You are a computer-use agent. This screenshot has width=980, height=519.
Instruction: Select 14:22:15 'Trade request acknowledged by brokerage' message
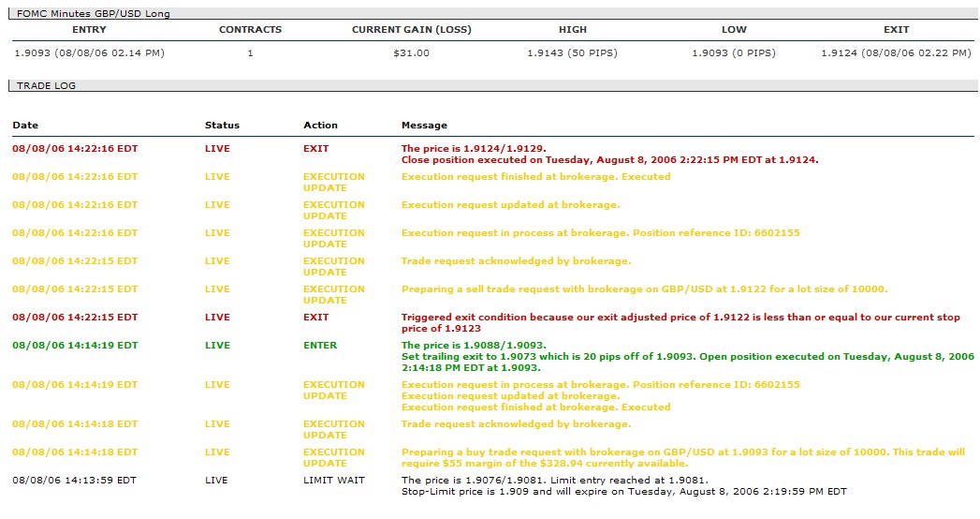pos(517,261)
